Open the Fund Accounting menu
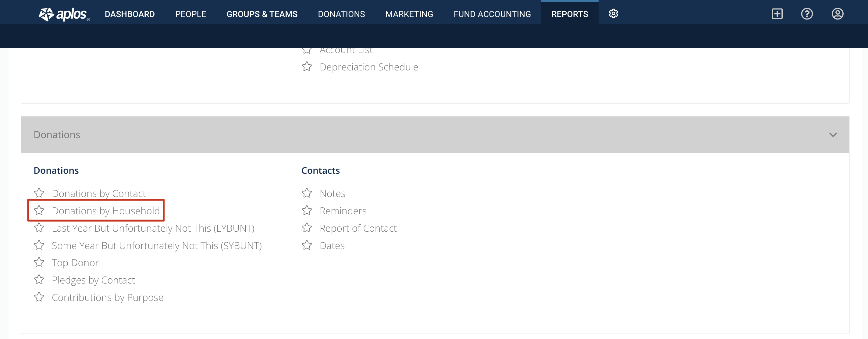Viewport: 868px width, 339px height. coord(492,14)
